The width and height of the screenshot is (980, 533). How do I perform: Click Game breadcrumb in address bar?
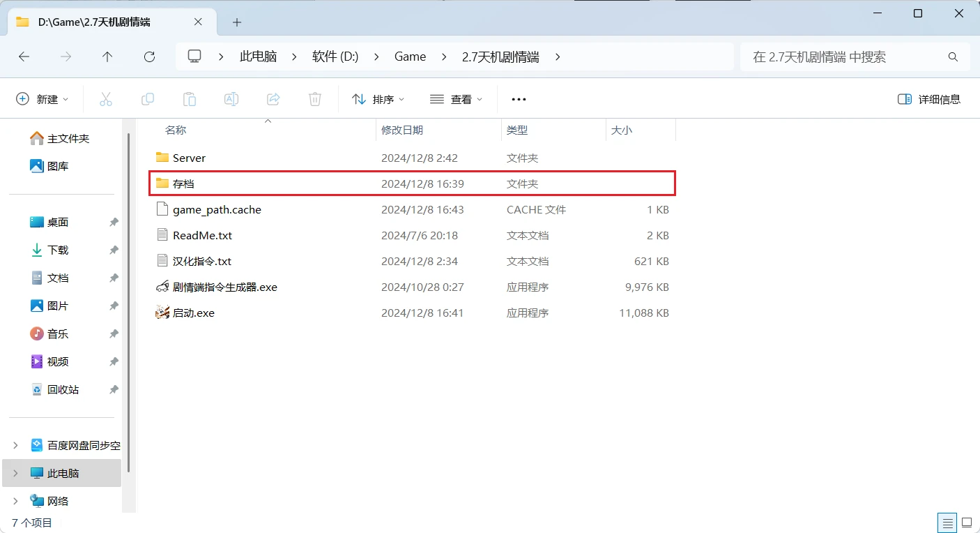click(410, 57)
